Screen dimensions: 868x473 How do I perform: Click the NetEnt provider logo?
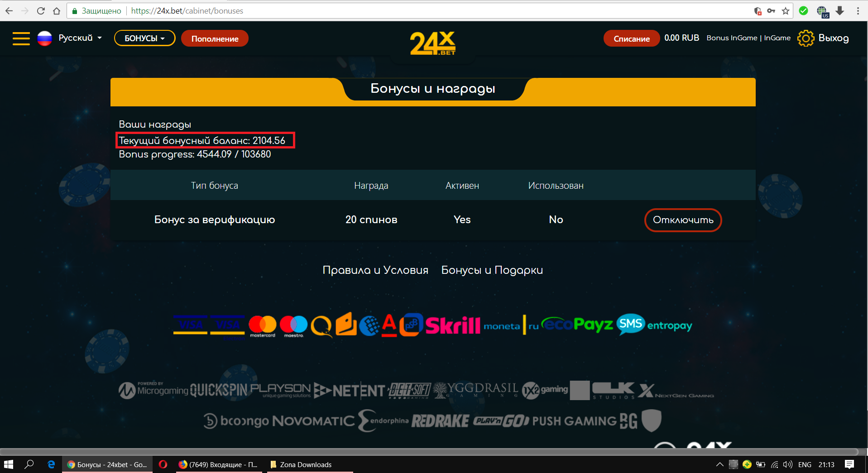click(349, 391)
